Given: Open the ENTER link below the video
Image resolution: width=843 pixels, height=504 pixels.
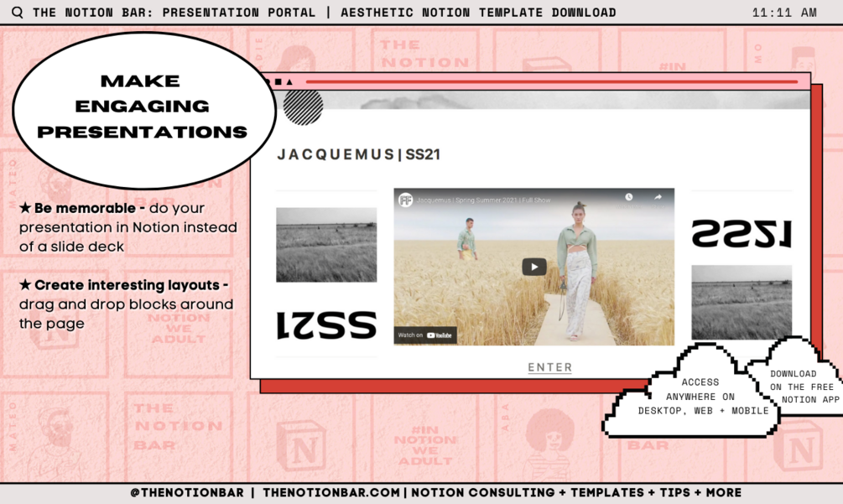Looking at the screenshot, I should (550, 367).
